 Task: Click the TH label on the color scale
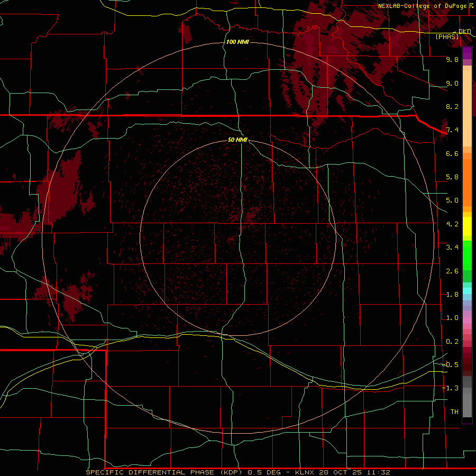point(454,412)
